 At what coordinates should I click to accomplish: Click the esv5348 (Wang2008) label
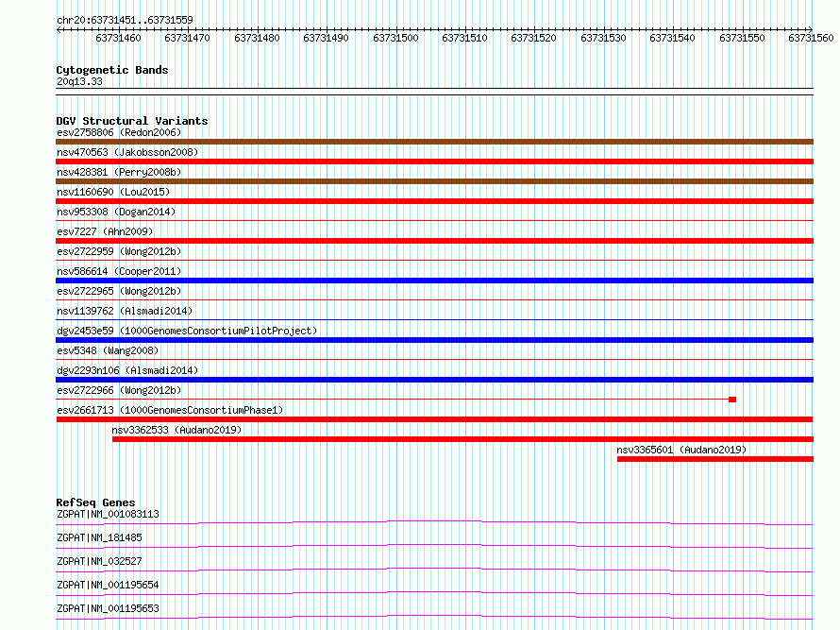point(108,350)
